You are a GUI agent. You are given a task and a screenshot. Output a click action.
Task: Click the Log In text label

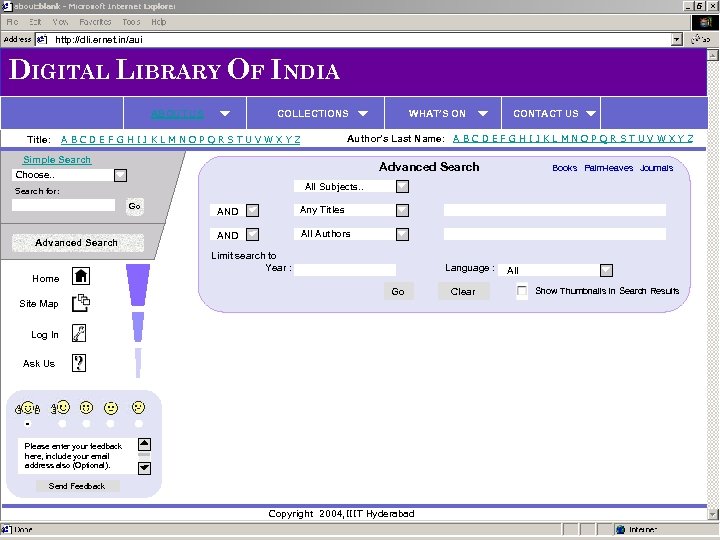(x=45, y=335)
